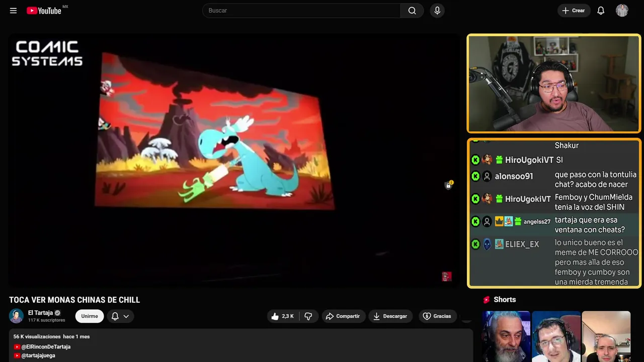Screen dimensions: 644x362
Task: Start voice search with the microphone icon
Action: 437,11
